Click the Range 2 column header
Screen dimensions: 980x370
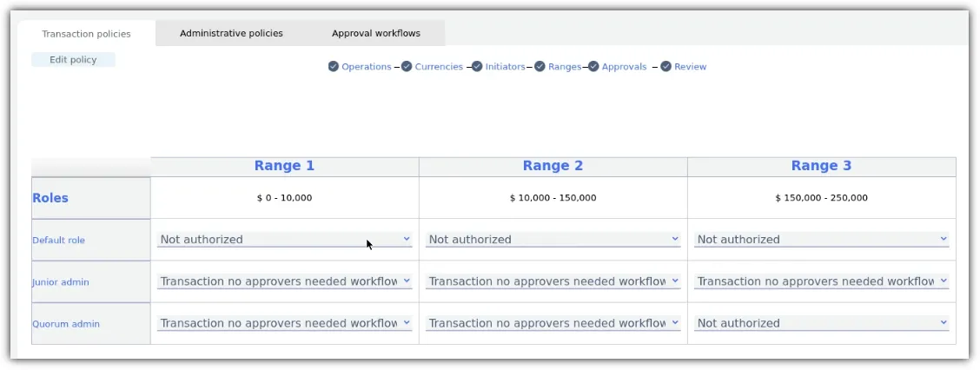(x=553, y=166)
